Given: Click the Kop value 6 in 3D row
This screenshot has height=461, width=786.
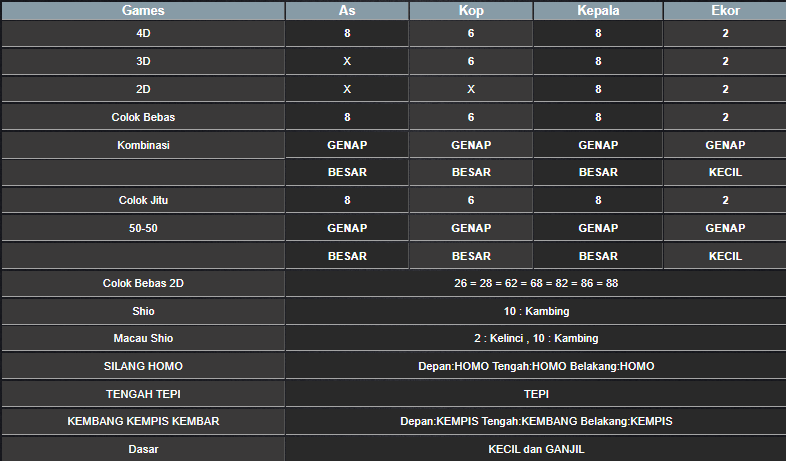Looking at the screenshot, I should (471, 62).
